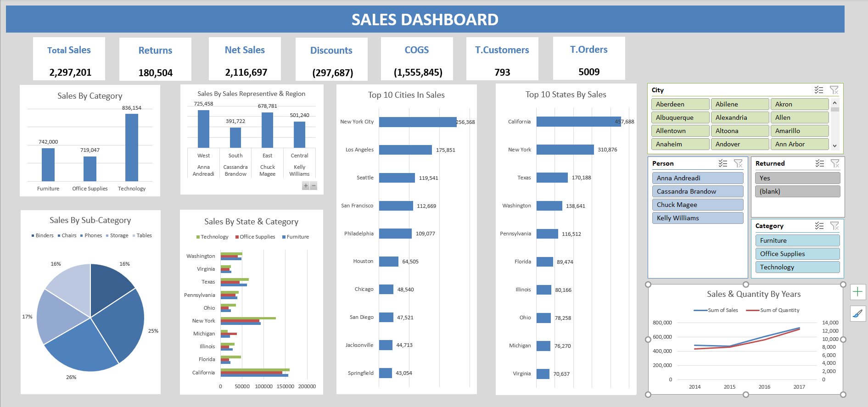Select the Discounts KPI card
This screenshot has width=868, height=407.
pyautogui.click(x=331, y=59)
